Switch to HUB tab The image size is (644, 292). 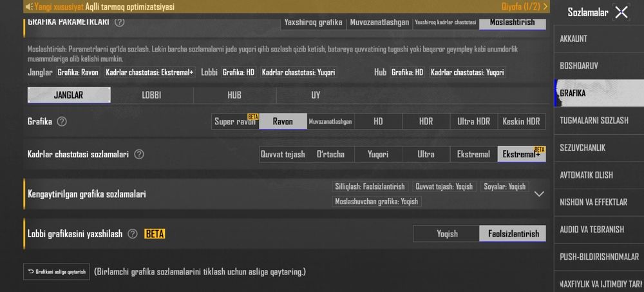point(234,95)
